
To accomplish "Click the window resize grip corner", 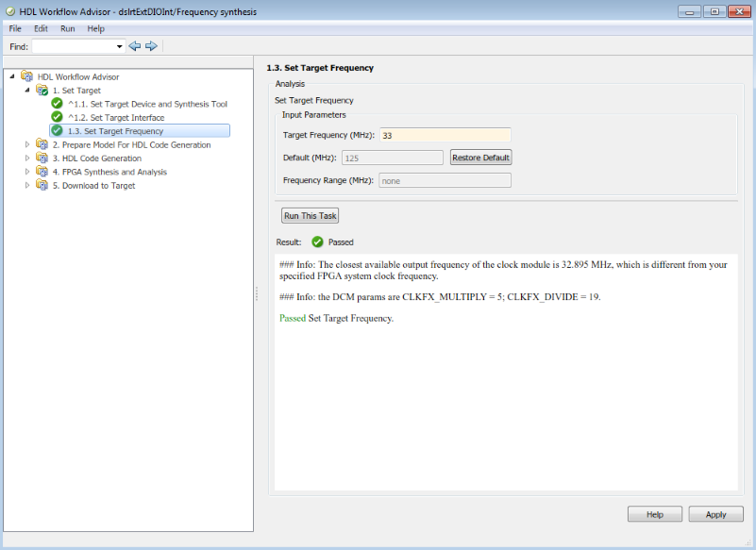I will pos(748,542).
